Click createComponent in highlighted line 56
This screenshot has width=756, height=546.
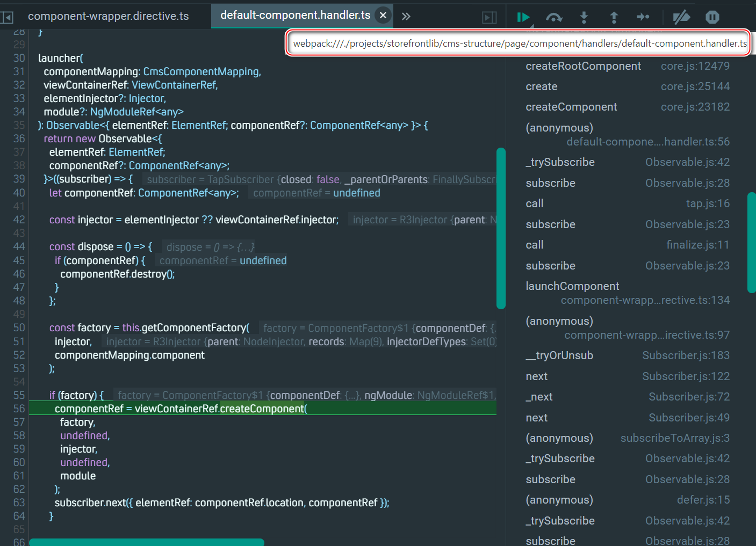click(262, 409)
